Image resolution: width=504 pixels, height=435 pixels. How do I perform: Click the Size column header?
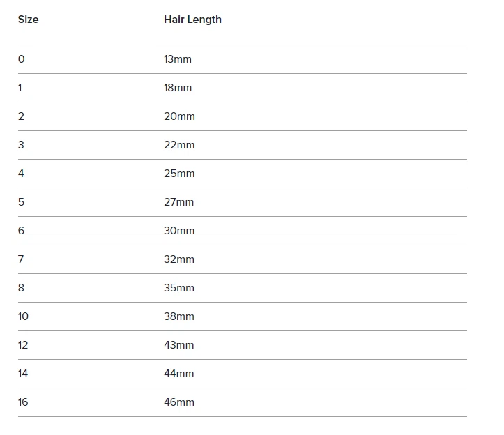click(28, 20)
